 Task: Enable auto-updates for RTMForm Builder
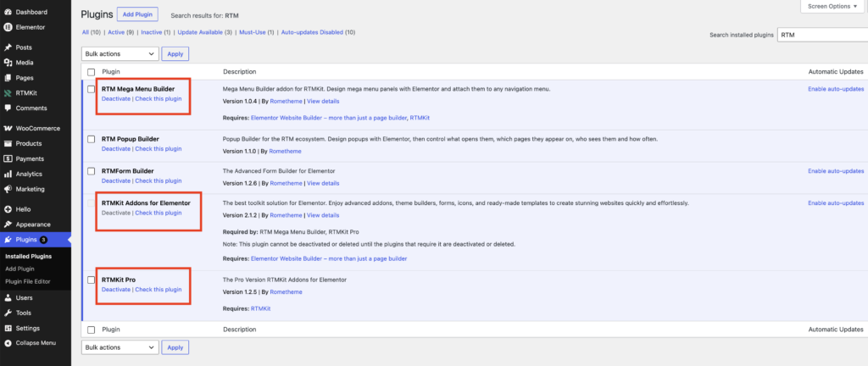click(835, 171)
